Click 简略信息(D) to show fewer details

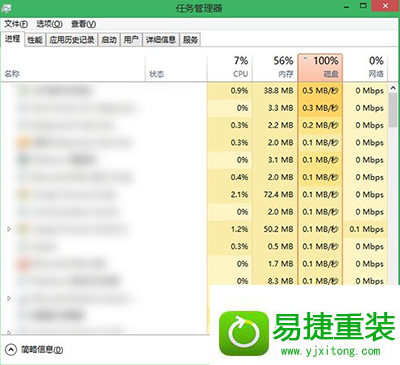tap(42, 350)
